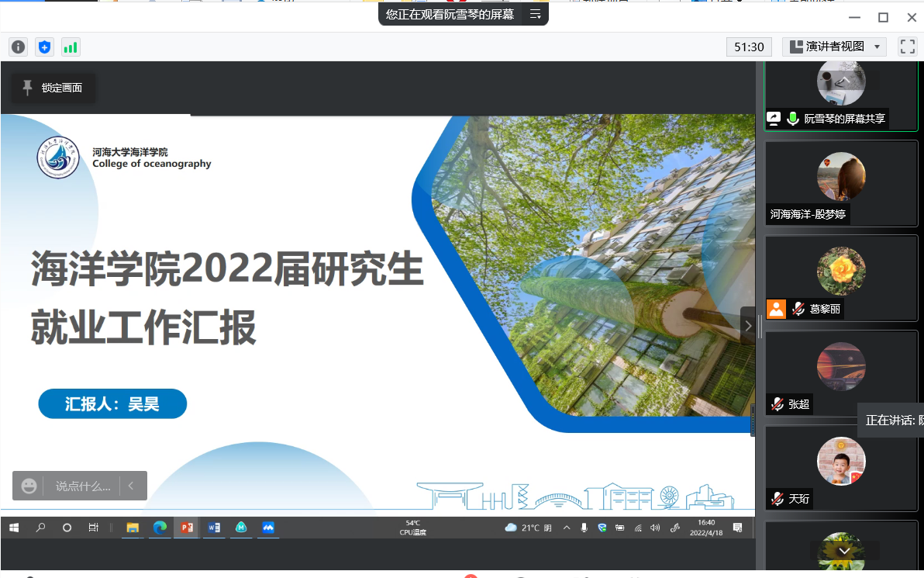Open the 演讲者视图 layout dropdown
The height and width of the screenshot is (578, 924).
click(x=834, y=47)
